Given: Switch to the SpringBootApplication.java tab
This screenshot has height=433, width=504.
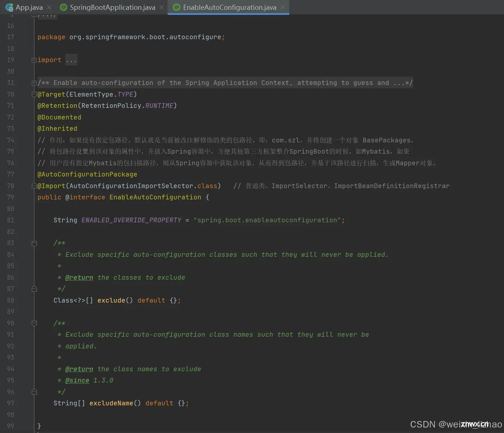Looking at the screenshot, I should [x=112, y=7].
